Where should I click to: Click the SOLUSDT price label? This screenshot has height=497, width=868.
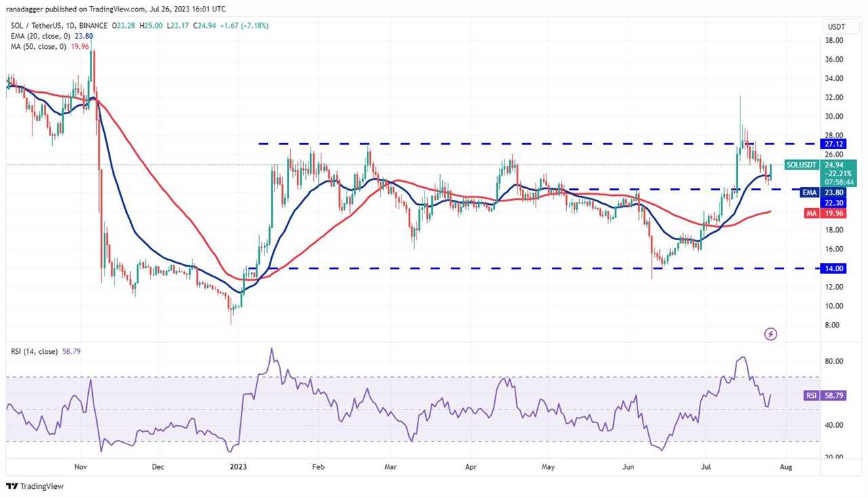tap(804, 165)
